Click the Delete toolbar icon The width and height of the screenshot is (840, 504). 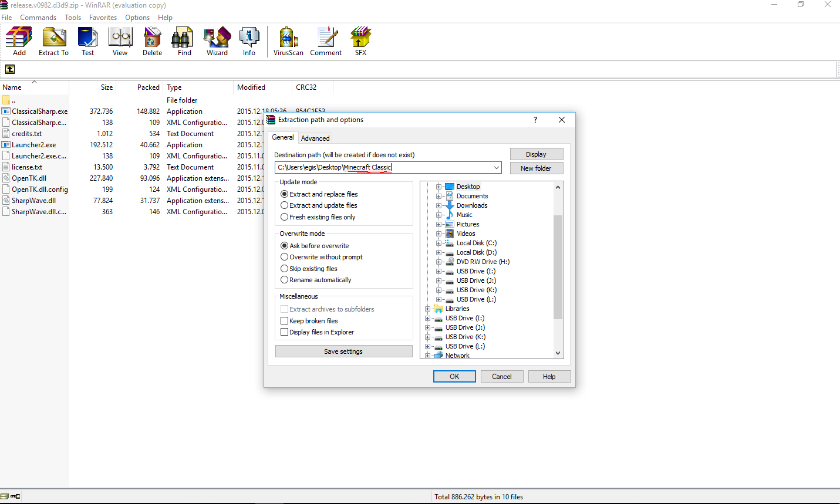tap(152, 38)
